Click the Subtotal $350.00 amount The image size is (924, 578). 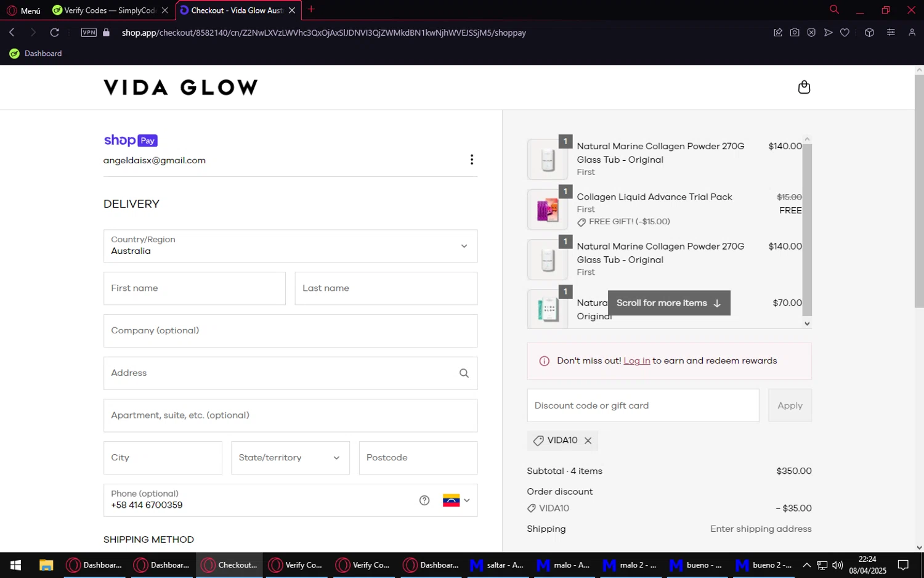pos(794,471)
